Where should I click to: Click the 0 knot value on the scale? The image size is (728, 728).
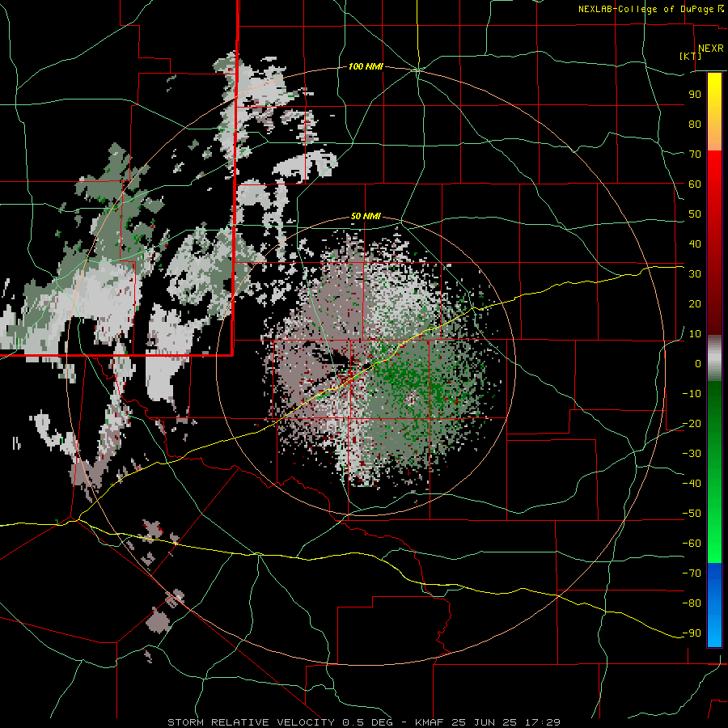(x=698, y=364)
